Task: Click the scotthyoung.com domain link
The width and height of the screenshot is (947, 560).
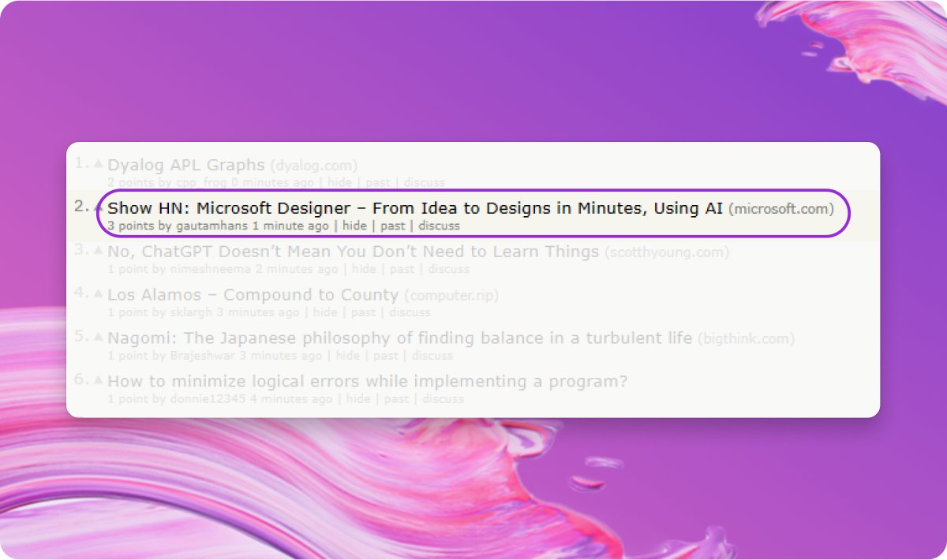Action: point(667,252)
